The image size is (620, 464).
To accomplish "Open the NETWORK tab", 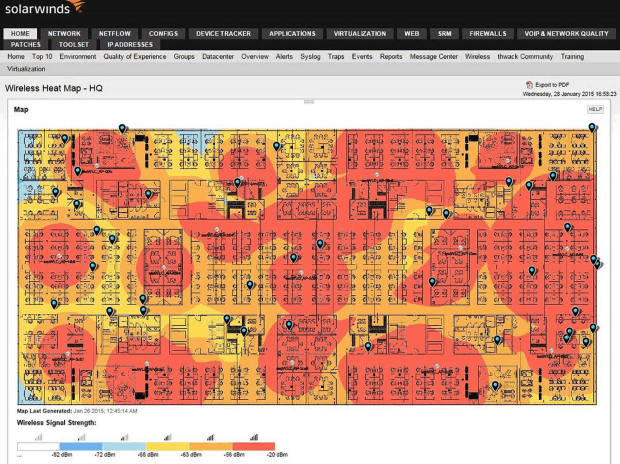I will (64, 33).
